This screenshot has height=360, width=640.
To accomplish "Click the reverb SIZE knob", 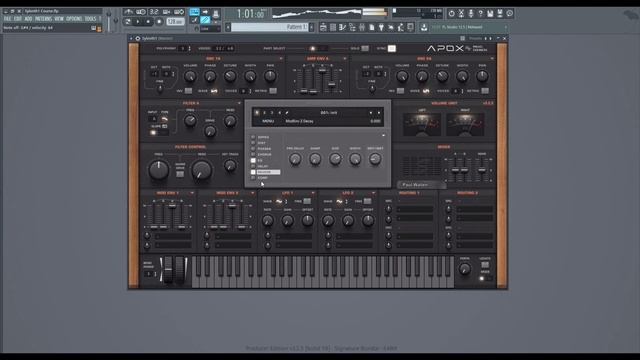I will click(335, 159).
